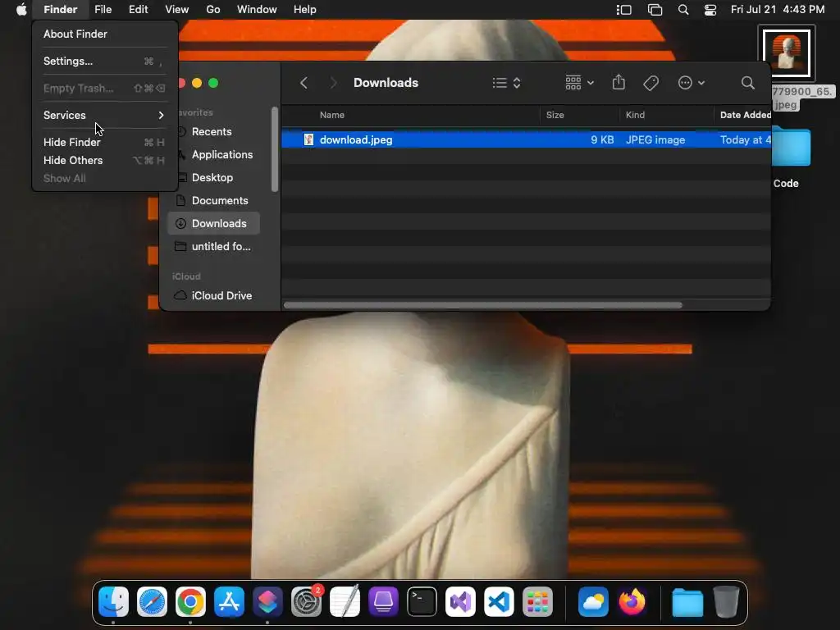The width and height of the screenshot is (840, 630).
Task: Launch Visual Studio Code from the Dock
Action: point(500,601)
